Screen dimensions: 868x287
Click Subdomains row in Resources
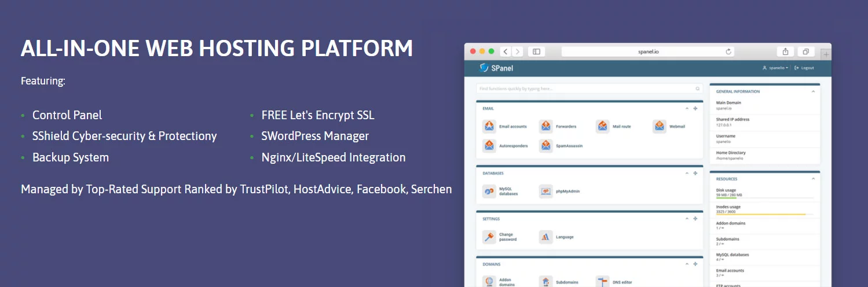pyautogui.click(x=764, y=241)
